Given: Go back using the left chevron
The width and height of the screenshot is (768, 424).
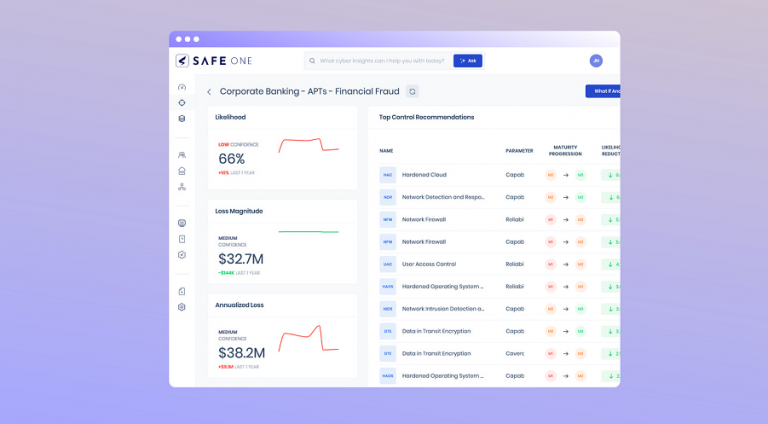Looking at the screenshot, I should (x=209, y=92).
